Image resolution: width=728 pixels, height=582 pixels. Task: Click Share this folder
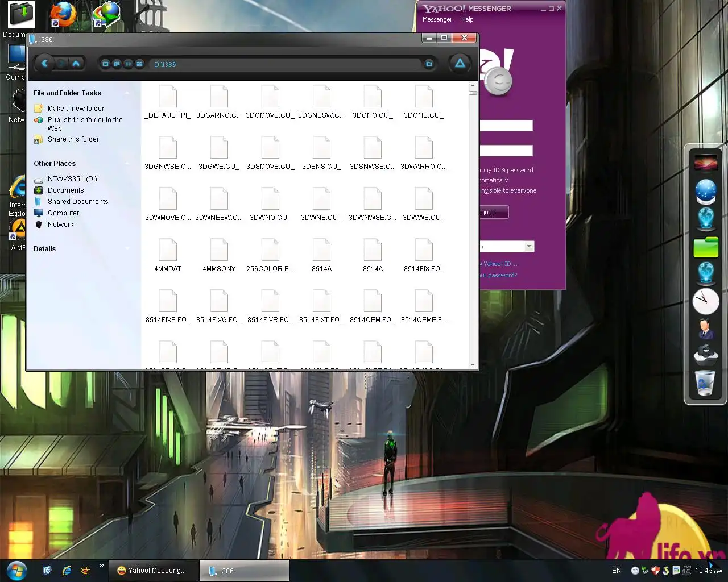[x=73, y=139]
